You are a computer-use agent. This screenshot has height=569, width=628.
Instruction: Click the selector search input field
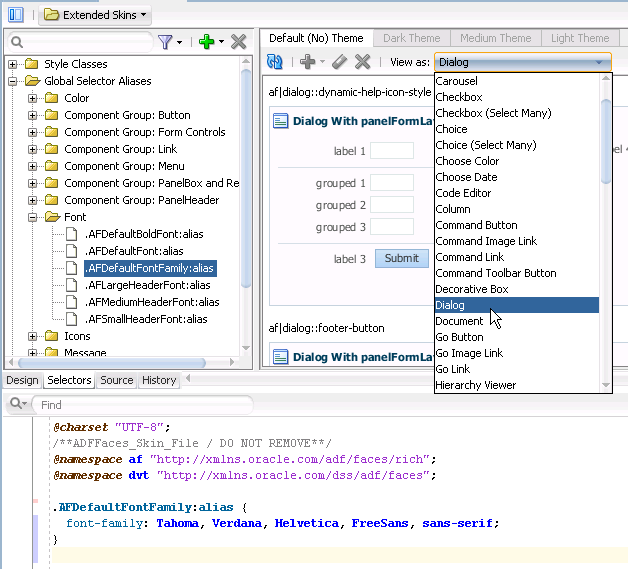click(80, 42)
